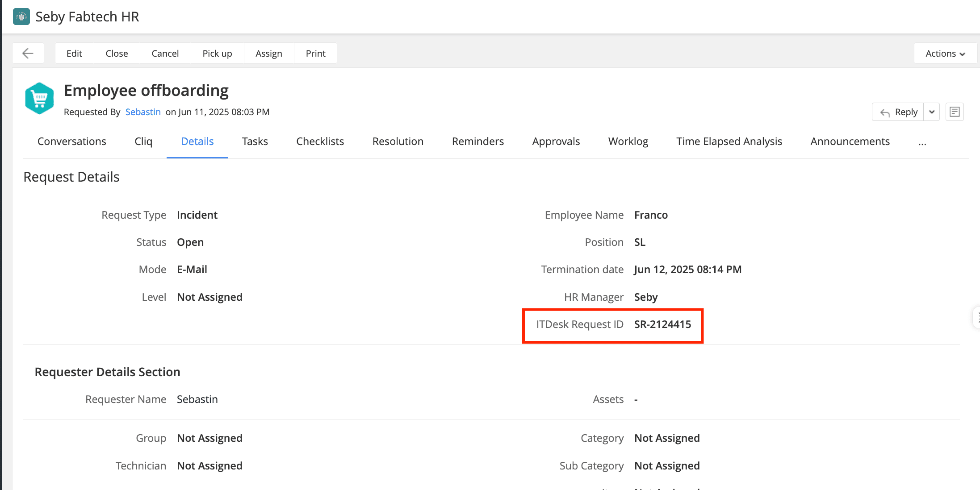Click the Assign button
The image size is (980, 490).
click(x=268, y=54)
